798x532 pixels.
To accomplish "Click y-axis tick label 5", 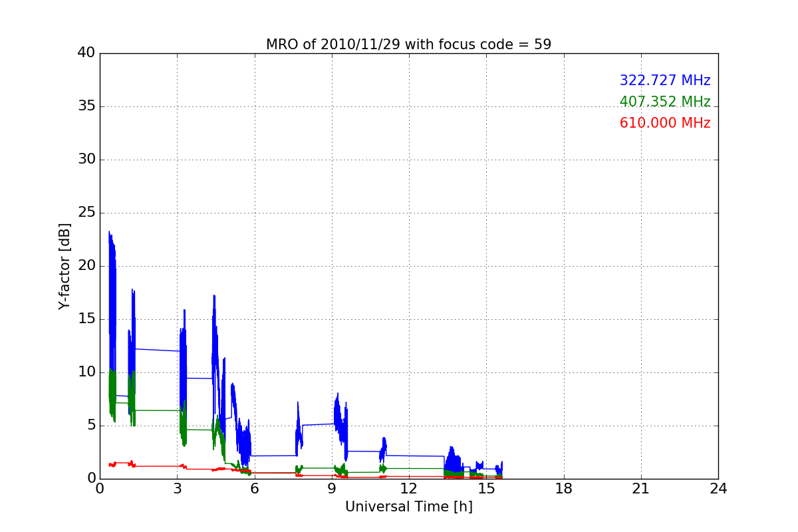I will click(90, 426).
